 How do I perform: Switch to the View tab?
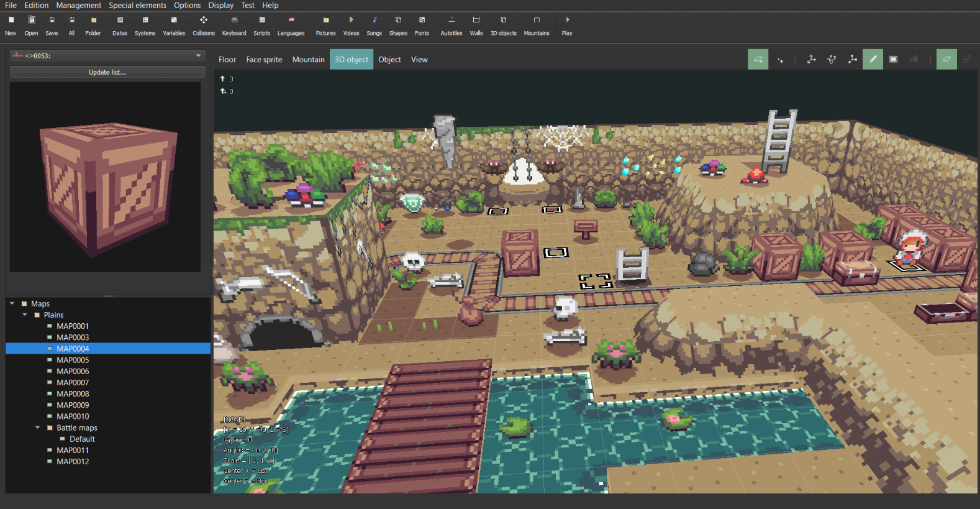[419, 60]
